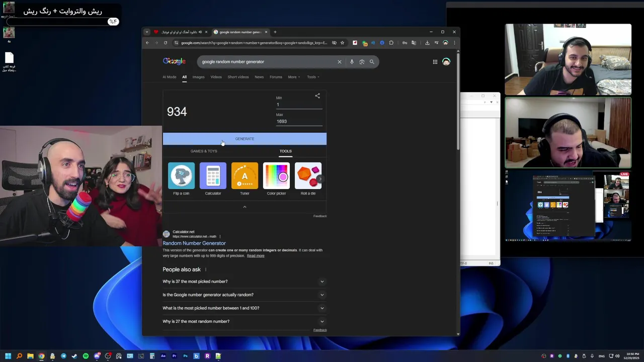Open the share icon on the number generator

pyautogui.click(x=317, y=96)
